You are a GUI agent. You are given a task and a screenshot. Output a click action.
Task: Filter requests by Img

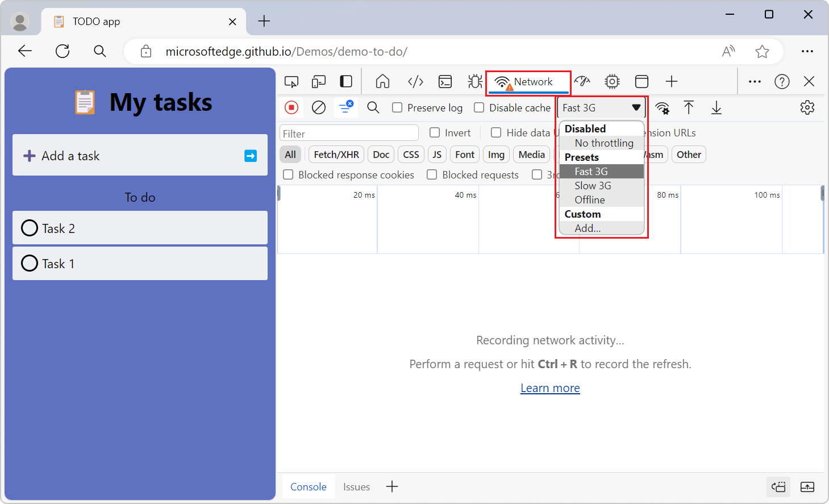[496, 155]
